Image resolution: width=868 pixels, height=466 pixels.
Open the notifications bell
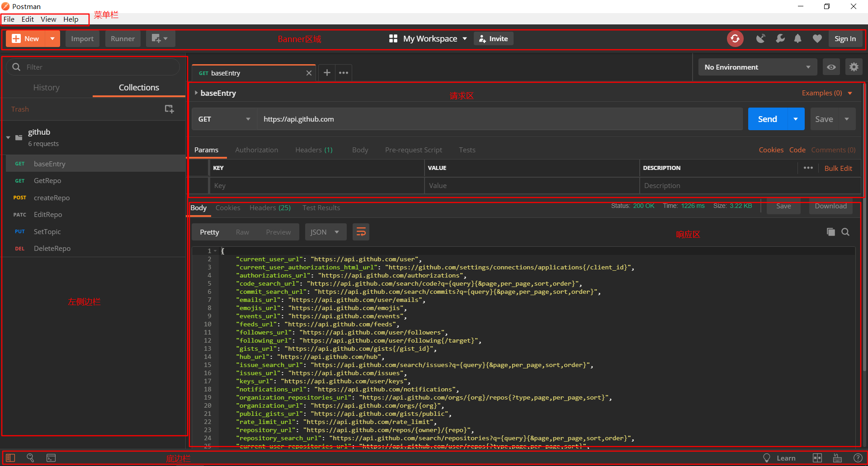click(x=798, y=39)
